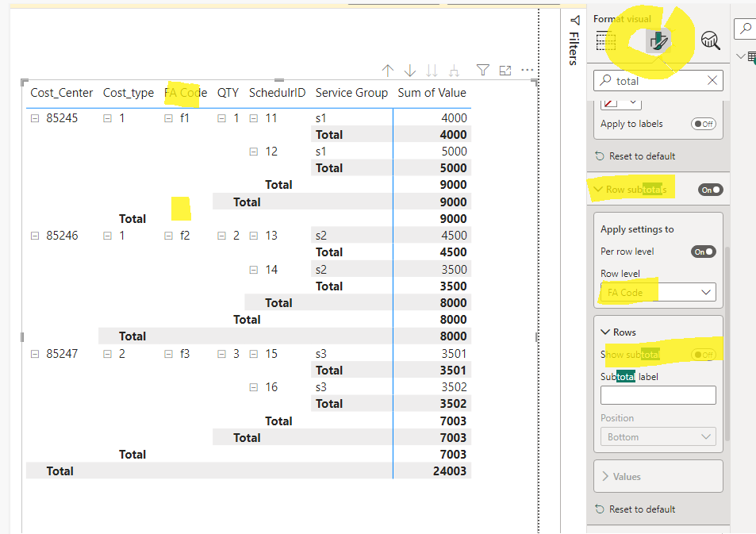
Task: Collapse SchedulrID 13 row
Action: click(x=254, y=236)
